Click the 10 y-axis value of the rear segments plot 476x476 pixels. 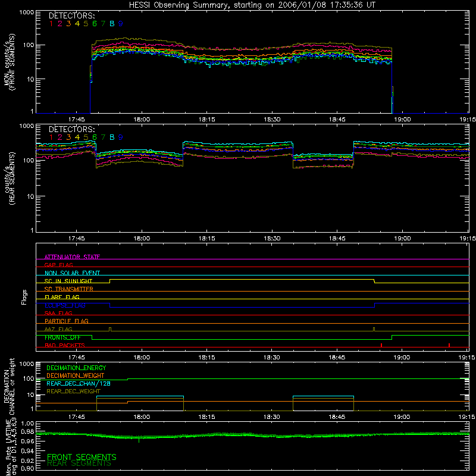30,196
